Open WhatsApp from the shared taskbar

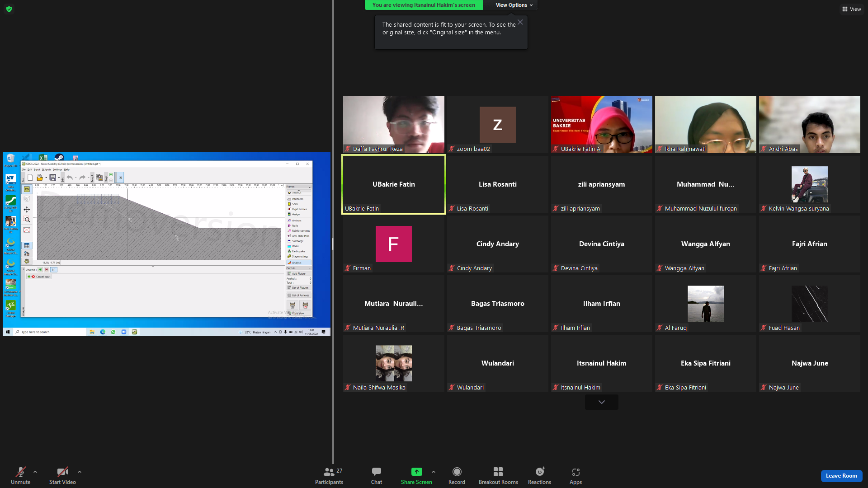coord(113,332)
